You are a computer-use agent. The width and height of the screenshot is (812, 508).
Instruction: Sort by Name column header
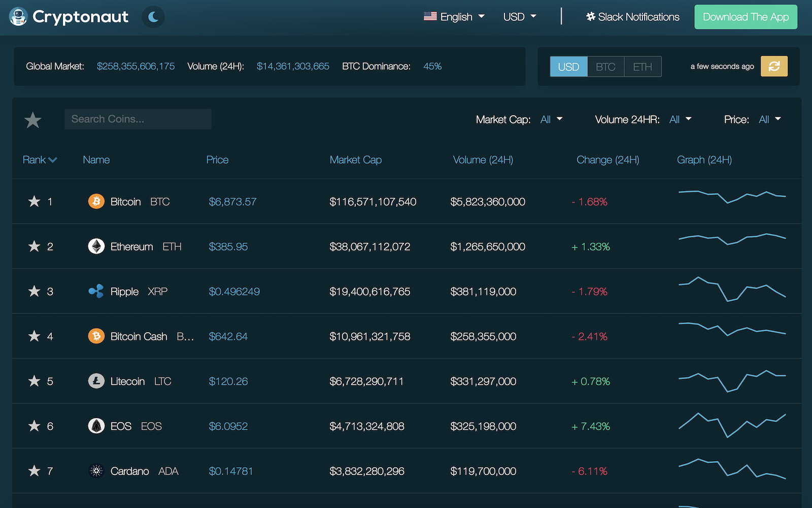point(96,160)
